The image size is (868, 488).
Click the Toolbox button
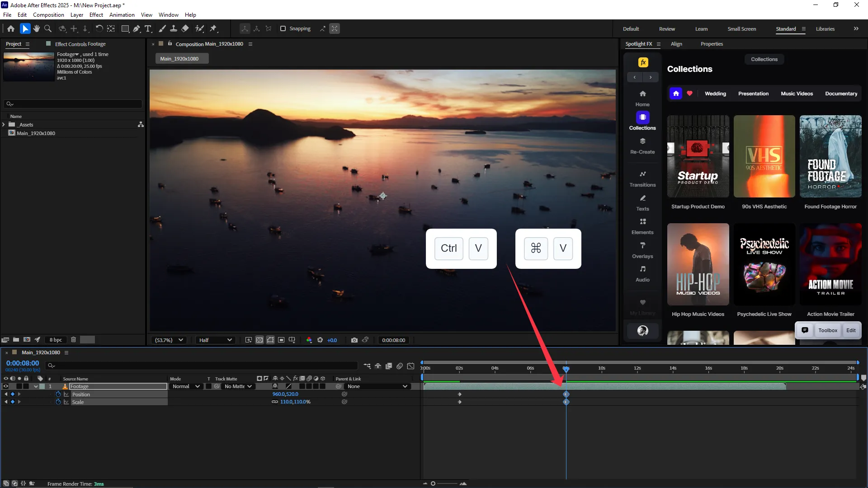[827, 330]
